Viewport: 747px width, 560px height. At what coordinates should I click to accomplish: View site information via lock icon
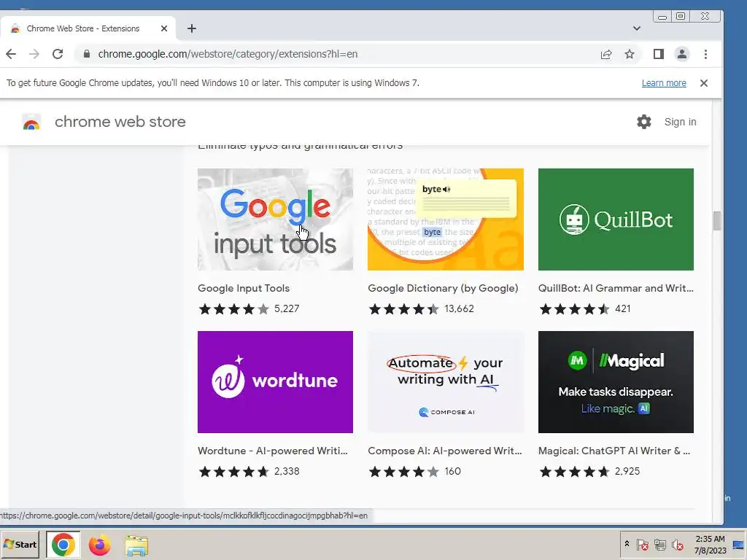(x=86, y=54)
